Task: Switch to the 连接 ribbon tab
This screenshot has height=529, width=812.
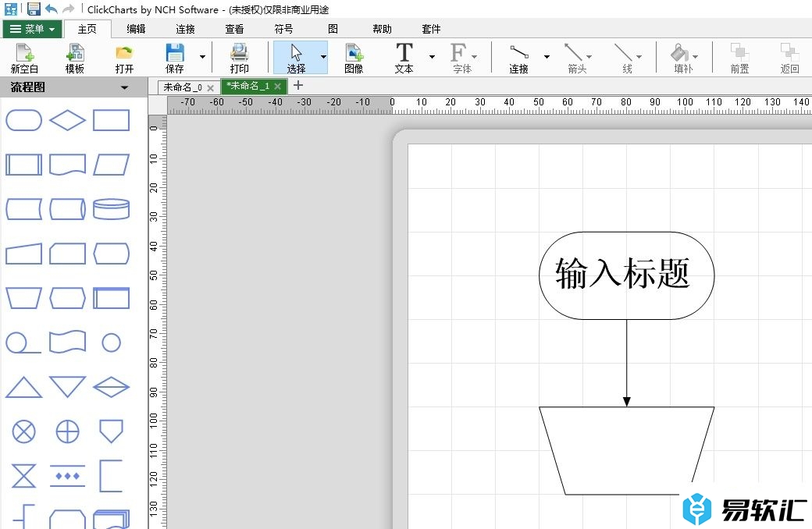Action: pos(185,29)
